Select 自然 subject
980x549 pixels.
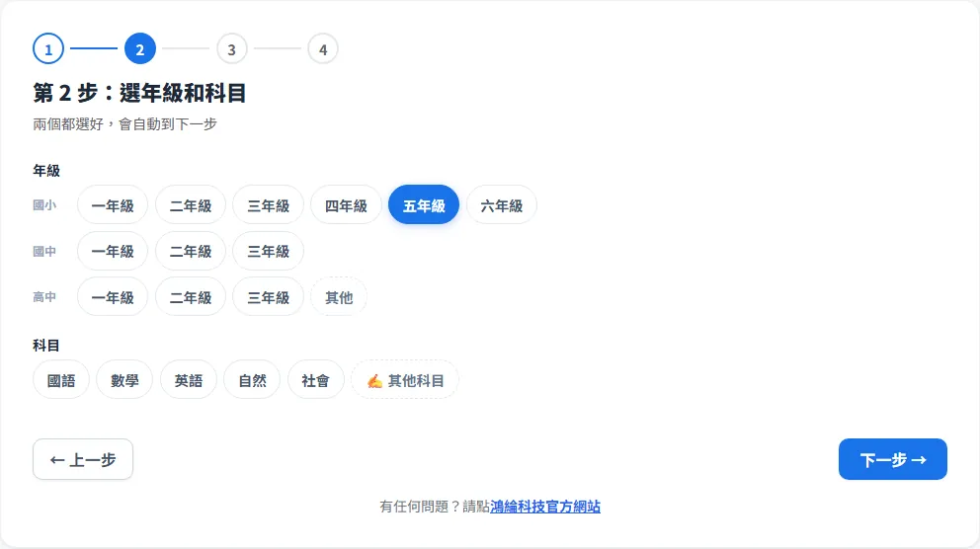pyautogui.click(x=253, y=380)
